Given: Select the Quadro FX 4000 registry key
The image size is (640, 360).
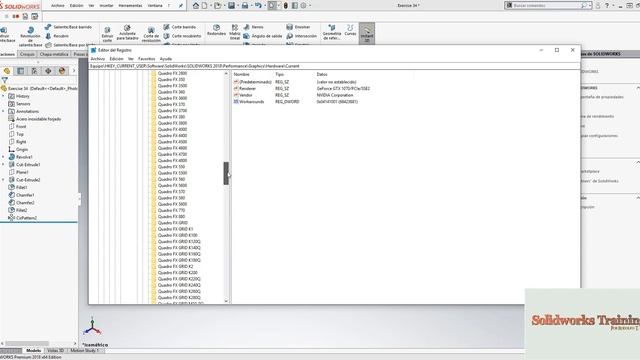Looking at the screenshot, I should (x=172, y=129).
